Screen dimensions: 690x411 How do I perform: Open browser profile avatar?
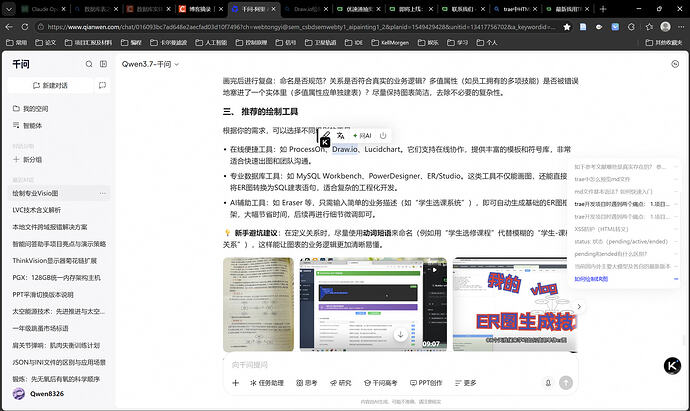(665, 27)
